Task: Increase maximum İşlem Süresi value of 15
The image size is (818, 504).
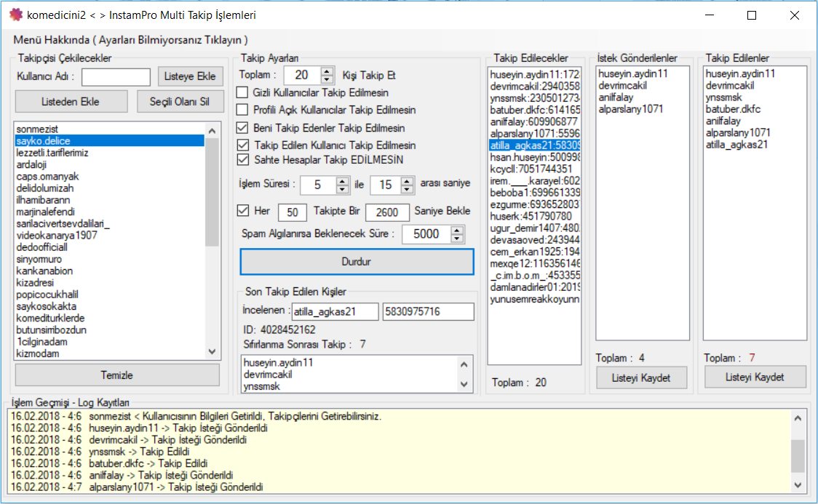Action: pos(407,181)
